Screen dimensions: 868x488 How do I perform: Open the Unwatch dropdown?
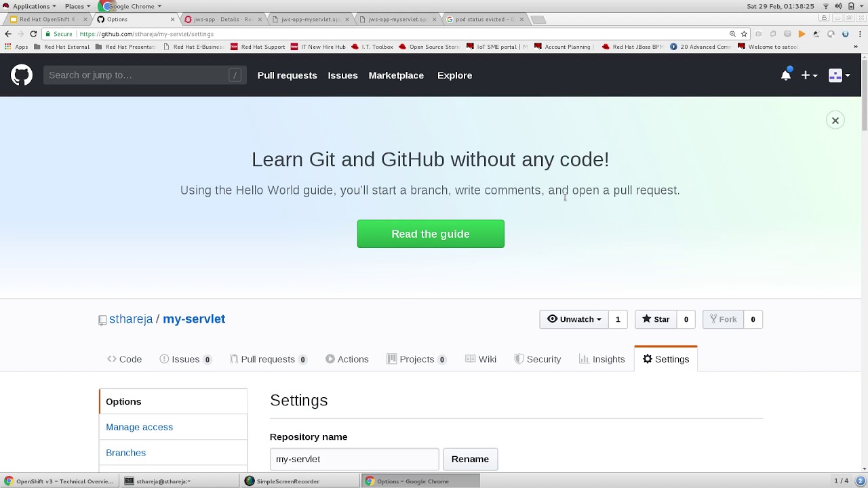point(574,319)
